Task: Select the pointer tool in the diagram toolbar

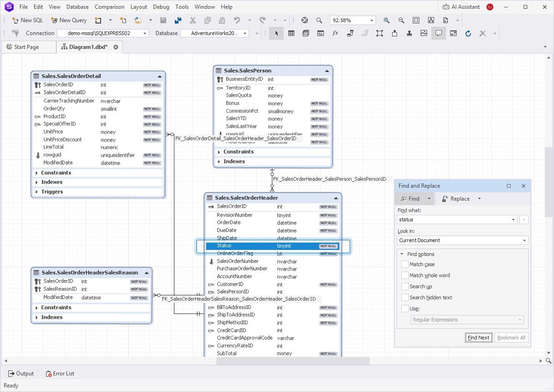Action: pyautogui.click(x=276, y=33)
